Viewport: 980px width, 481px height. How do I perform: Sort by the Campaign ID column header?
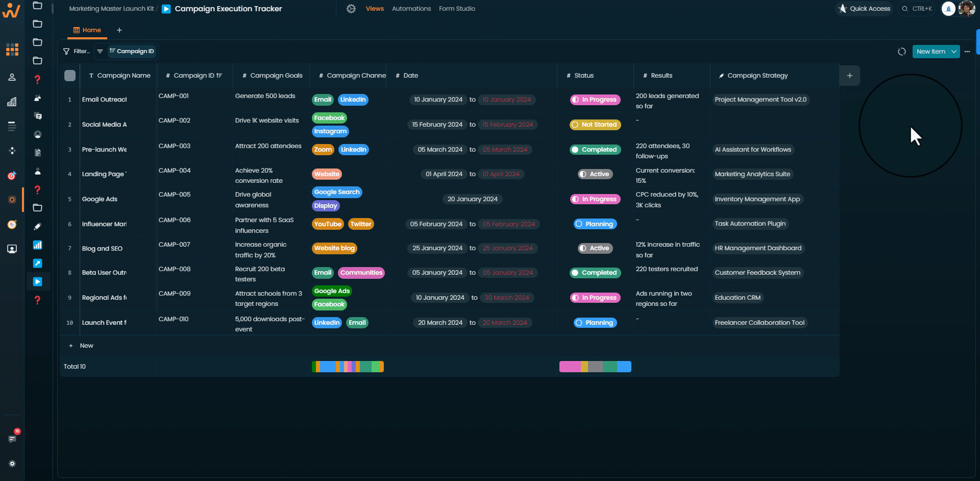click(194, 76)
